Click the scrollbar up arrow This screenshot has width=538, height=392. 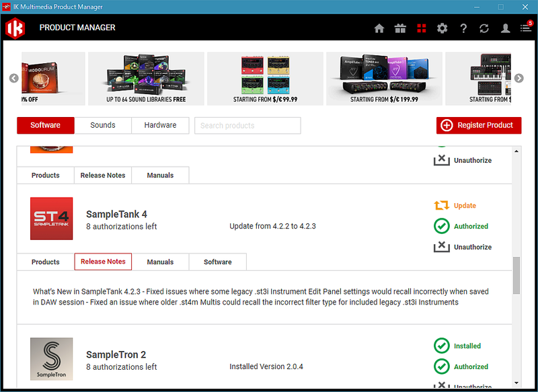[516, 151]
